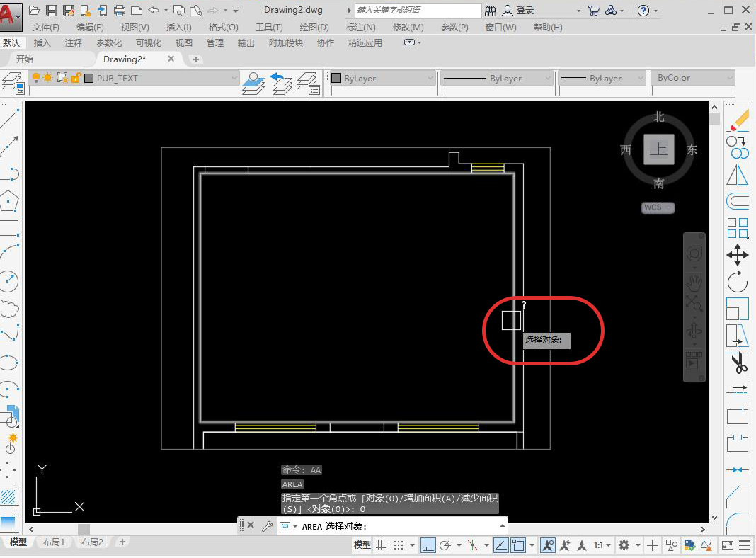
Task: Open the 绘图(D) menu
Action: 314,28
